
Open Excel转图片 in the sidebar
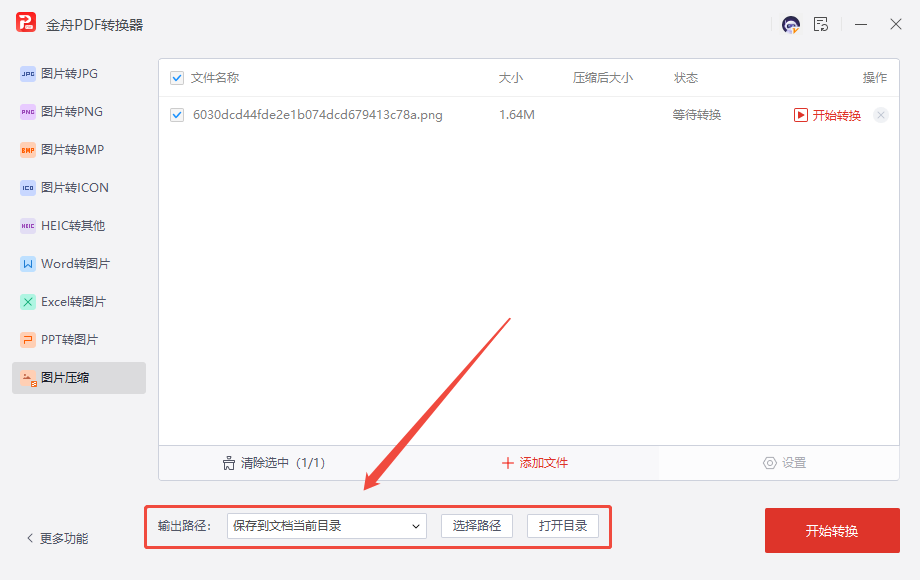(x=79, y=302)
